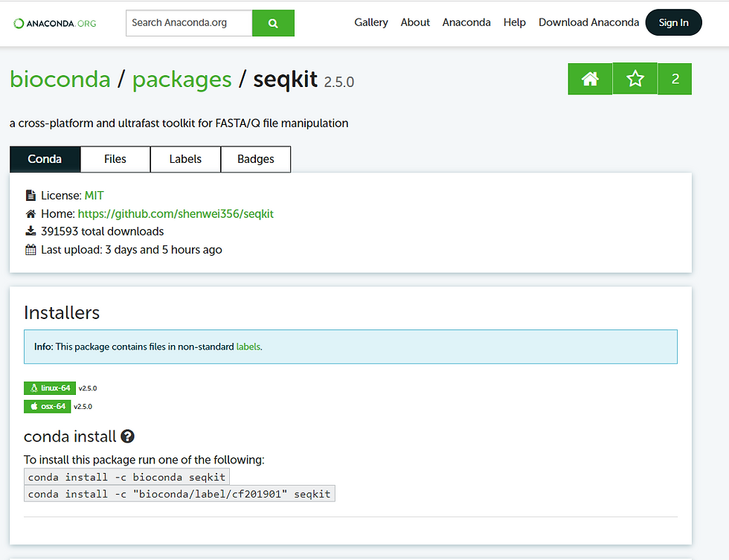Click the osx-64 platform badge
Viewport: 729px width, 560px height.
tap(47, 407)
